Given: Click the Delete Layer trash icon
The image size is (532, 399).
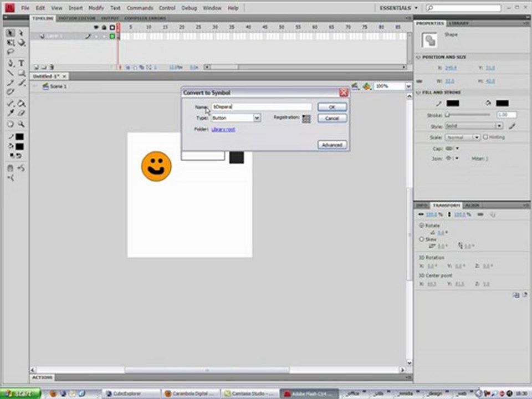Looking at the screenshot, I should click(52, 67).
